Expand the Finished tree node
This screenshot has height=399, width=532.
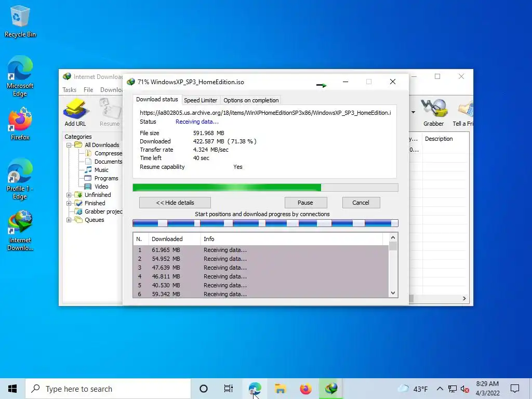69,203
